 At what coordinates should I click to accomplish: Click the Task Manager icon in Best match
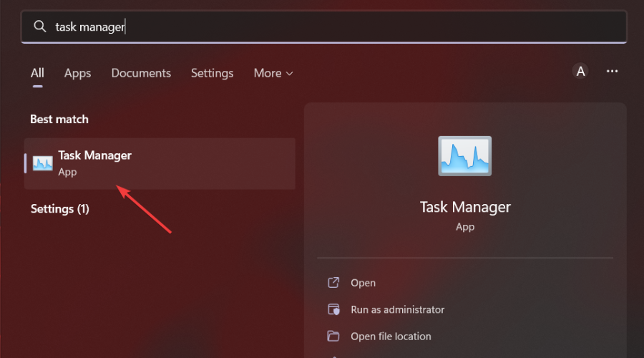43,163
